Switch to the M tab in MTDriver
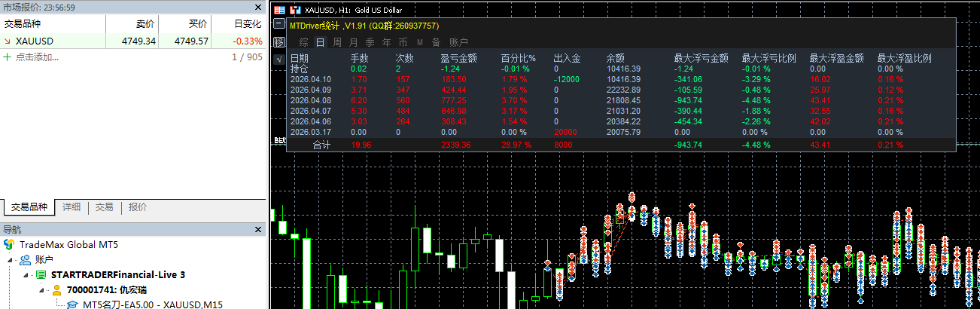Screen dimensions: 980x309 [x=420, y=42]
